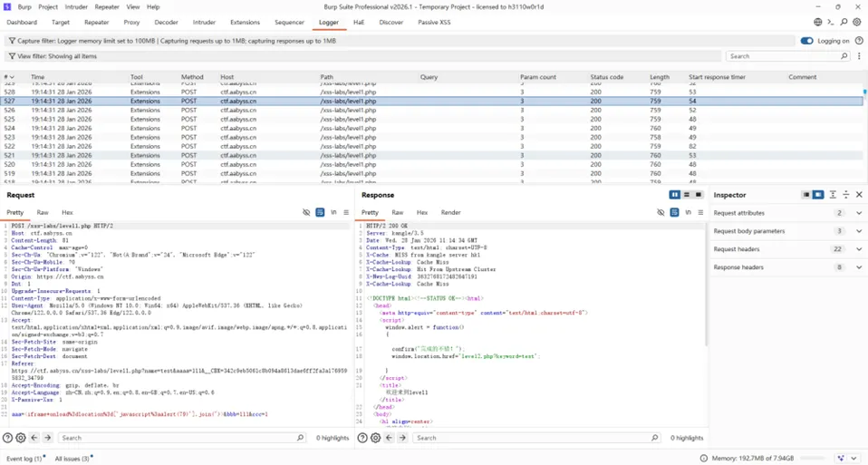This screenshot has height=465, width=868.
Task: Toggle pretty-print button in Response panel
Action: coord(674,213)
